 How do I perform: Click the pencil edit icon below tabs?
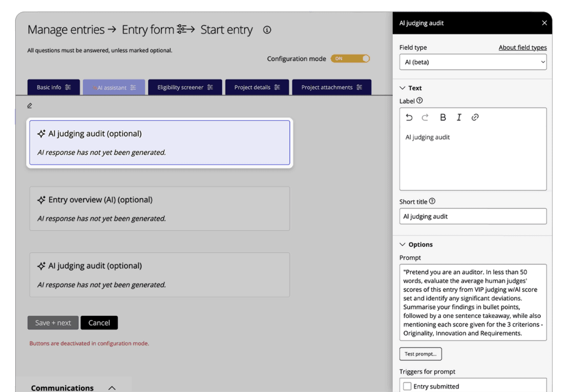30,105
